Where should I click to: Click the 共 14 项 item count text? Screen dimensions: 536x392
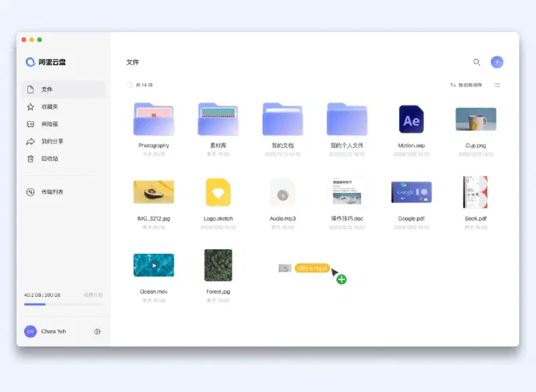[x=144, y=85]
